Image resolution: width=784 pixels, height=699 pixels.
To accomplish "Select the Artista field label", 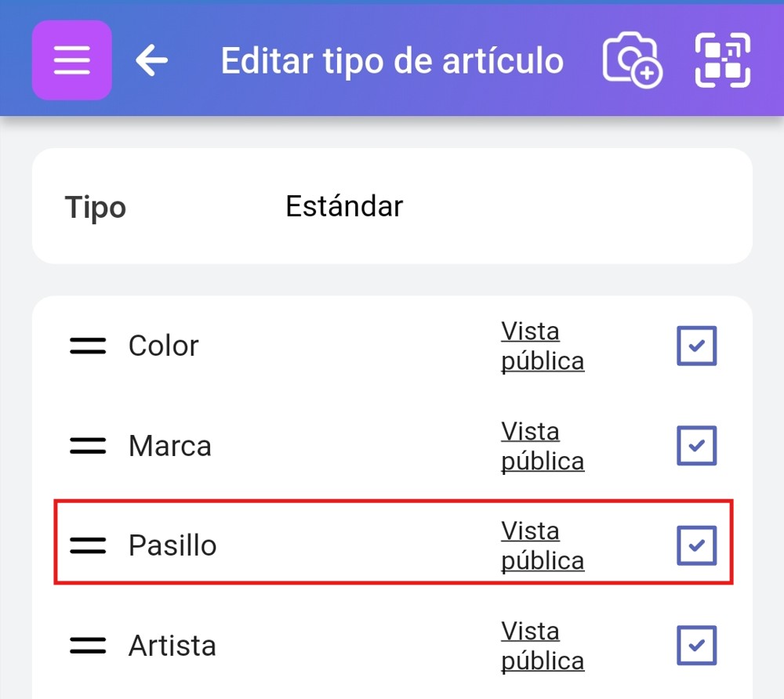I will pyautogui.click(x=172, y=646).
